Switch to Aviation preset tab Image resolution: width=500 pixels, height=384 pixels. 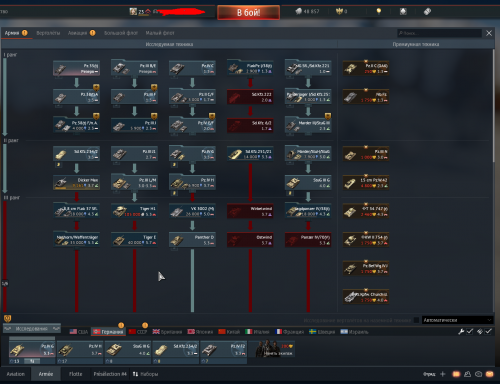[x=16, y=374]
